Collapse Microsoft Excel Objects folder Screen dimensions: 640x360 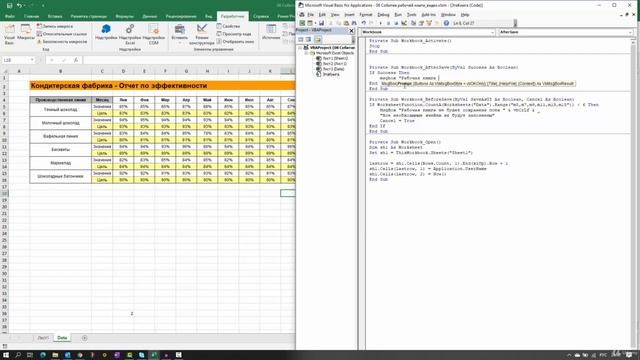point(306,53)
